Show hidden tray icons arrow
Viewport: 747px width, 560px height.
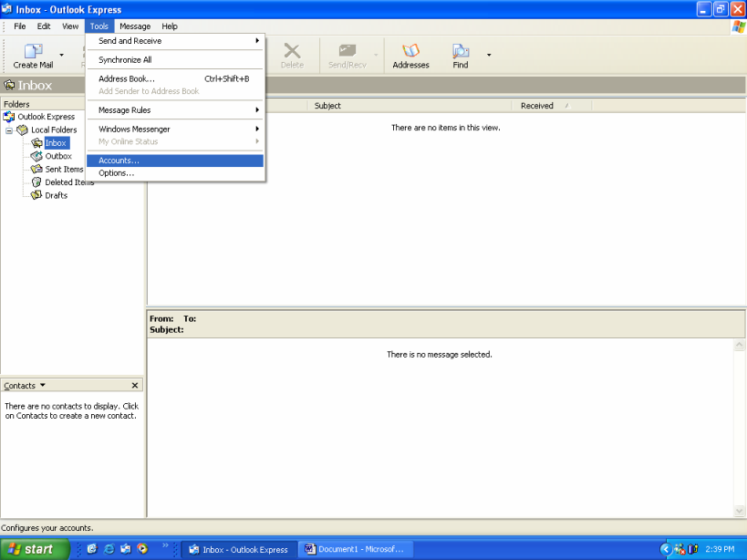point(666,550)
